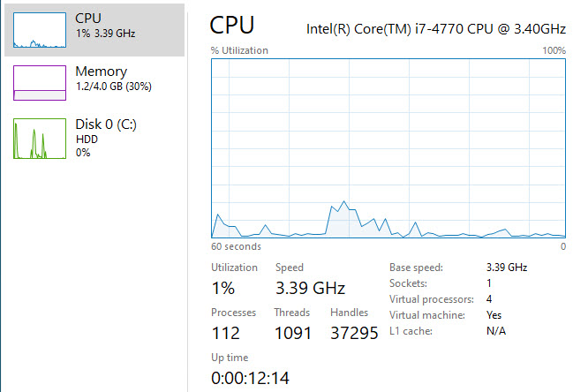573x392 pixels.
Task: Click the Base speed label
Action: click(x=416, y=267)
